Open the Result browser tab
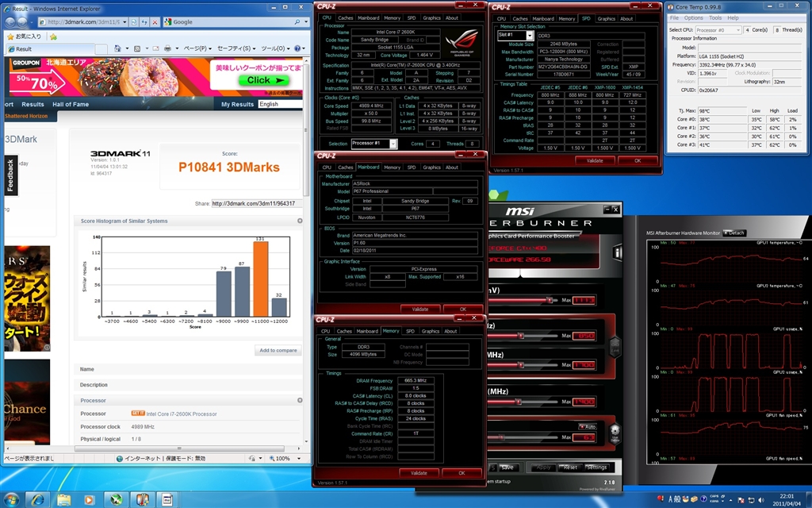Viewport: 812px width, 508px height. pos(48,48)
